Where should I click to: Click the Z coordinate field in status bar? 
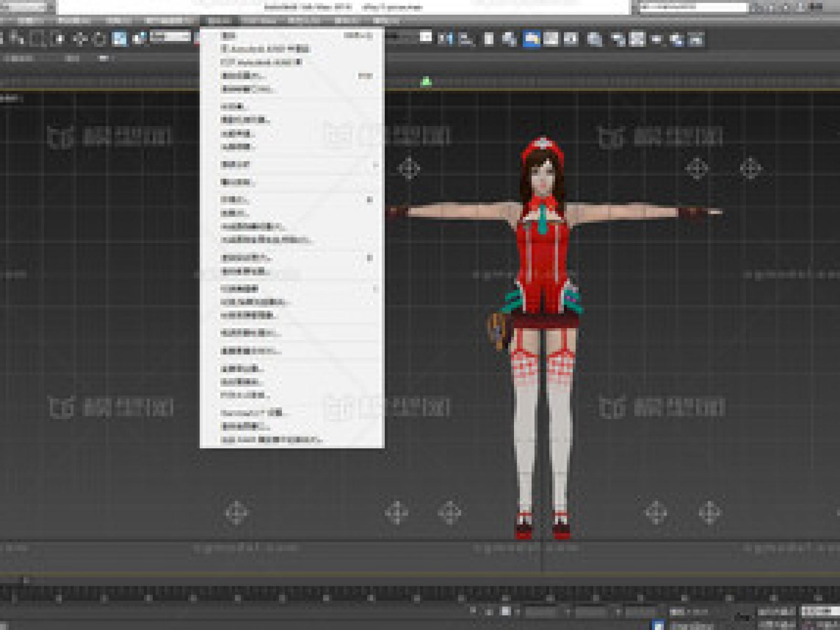640,612
